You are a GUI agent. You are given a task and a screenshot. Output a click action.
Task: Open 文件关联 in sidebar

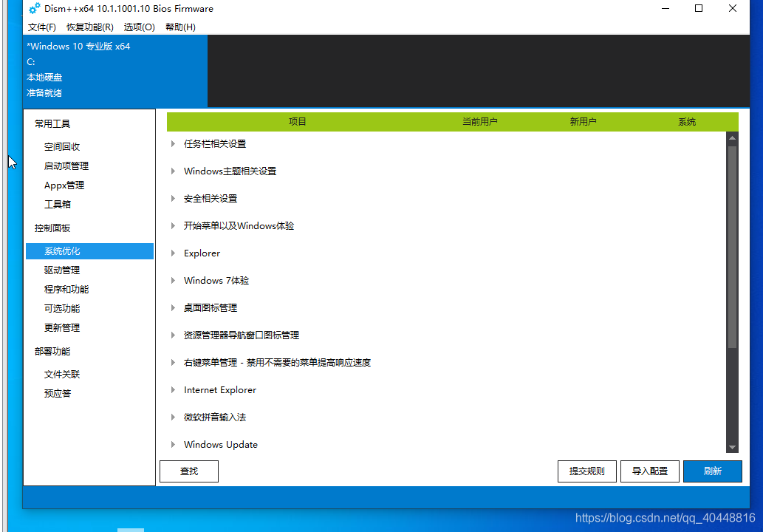point(62,375)
